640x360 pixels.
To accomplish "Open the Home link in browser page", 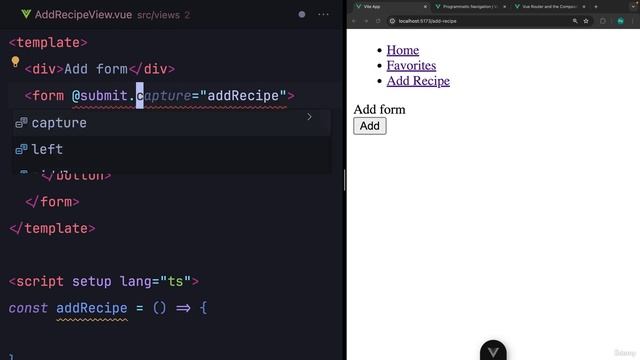I will tap(403, 50).
